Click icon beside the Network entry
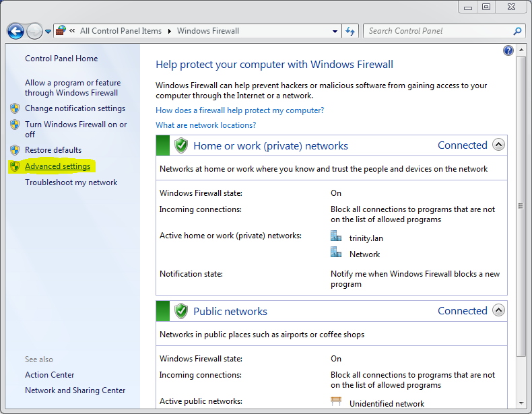Screen dimensions: 532x414 (x=336, y=252)
